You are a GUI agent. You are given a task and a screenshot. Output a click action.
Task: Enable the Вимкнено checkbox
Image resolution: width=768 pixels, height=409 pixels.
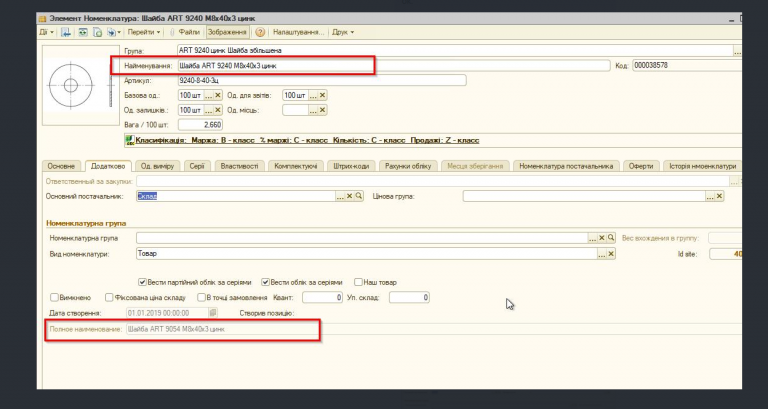click(x=54, y=297)
